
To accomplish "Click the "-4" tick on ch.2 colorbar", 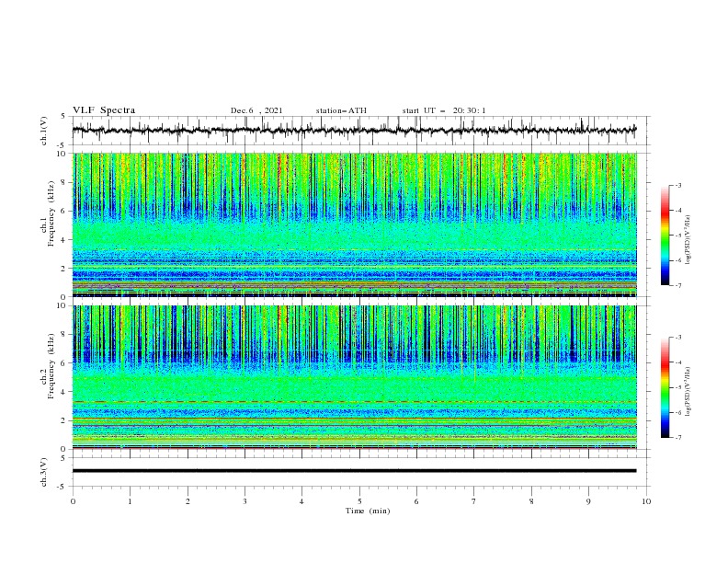I will click(678, 362).
